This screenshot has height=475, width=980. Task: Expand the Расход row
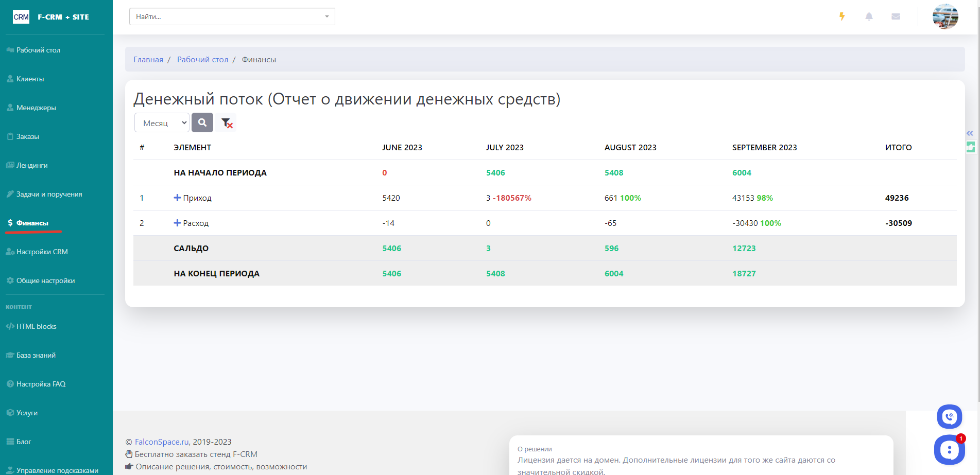click(177, 223)
